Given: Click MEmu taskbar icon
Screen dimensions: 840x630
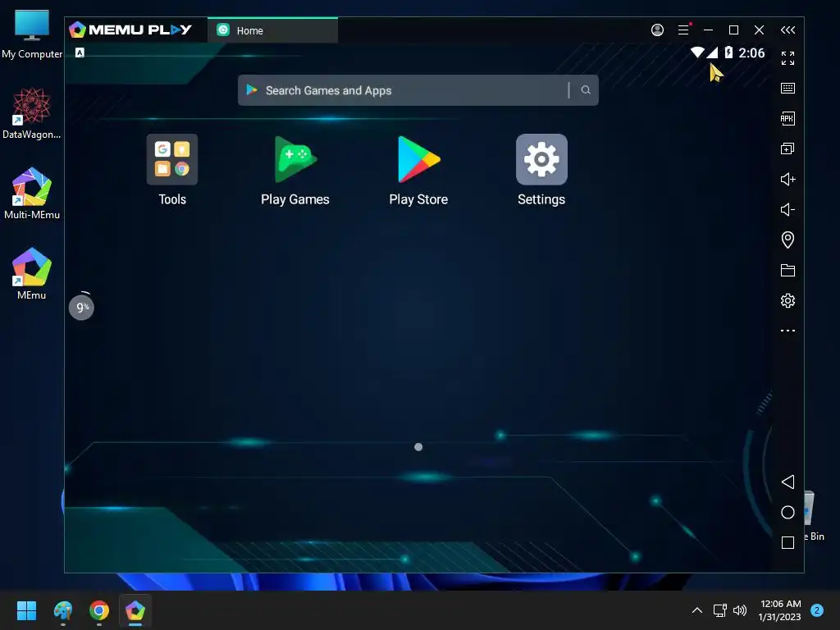Looking at the screenshot, I should [x=135, y=610].
